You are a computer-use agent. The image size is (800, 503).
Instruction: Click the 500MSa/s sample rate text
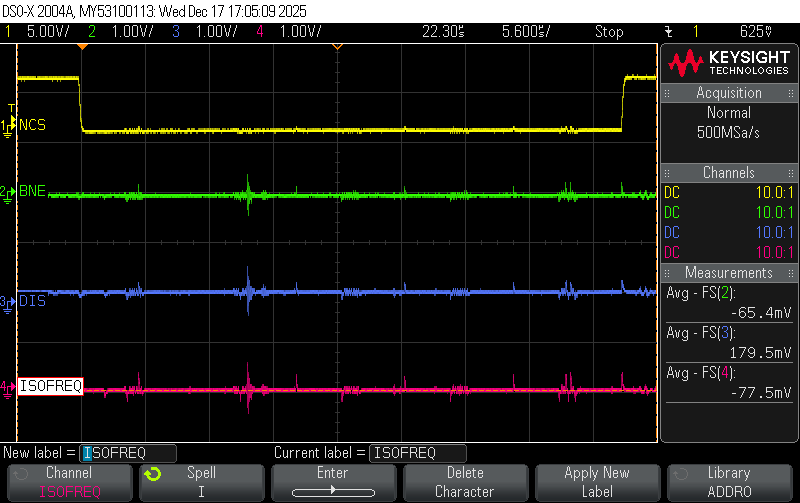tap(729, 133)
